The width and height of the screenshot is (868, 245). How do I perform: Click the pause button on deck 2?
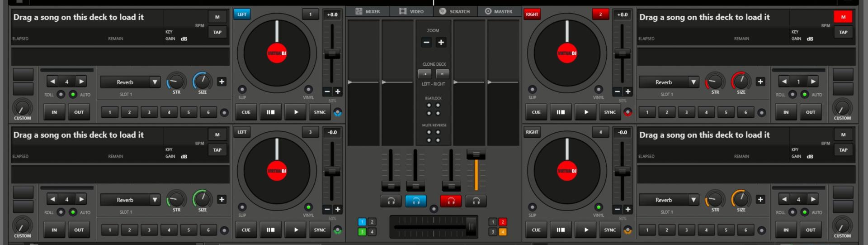(561, 112)
